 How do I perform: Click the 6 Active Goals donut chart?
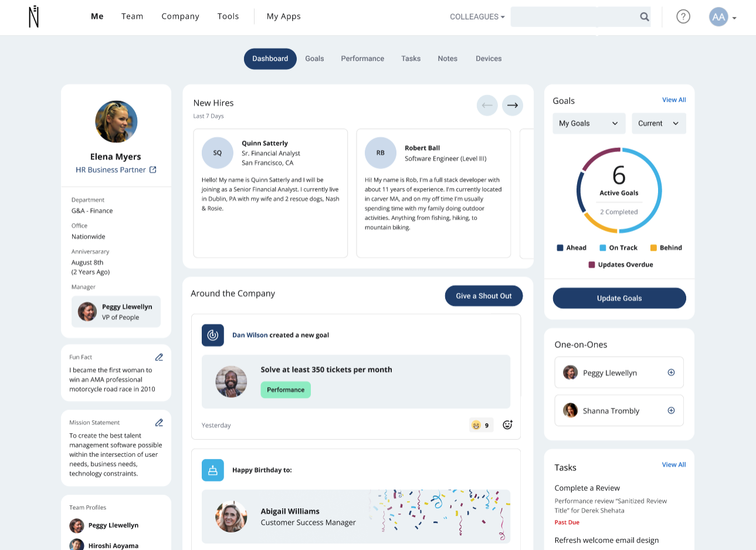[x=619, y=190]
